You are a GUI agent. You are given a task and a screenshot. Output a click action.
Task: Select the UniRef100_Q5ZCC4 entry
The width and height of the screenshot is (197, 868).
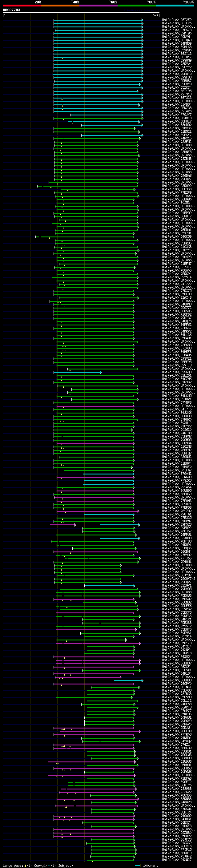[177, 88]
